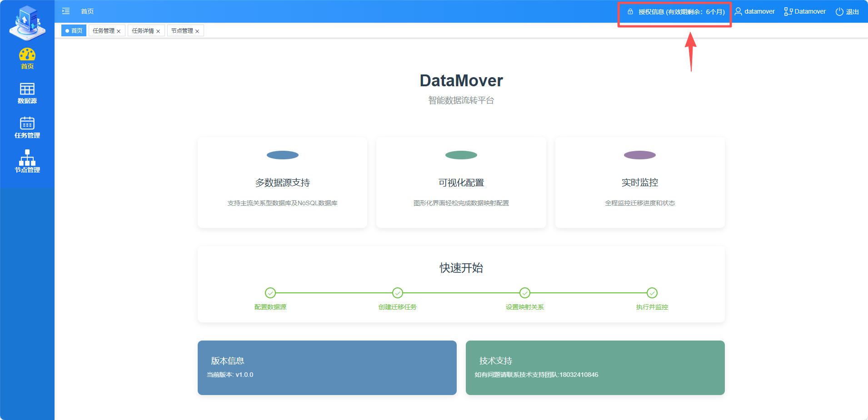
Task: Click the Datamover node icon in the header
Action: (x=788, y=12)
